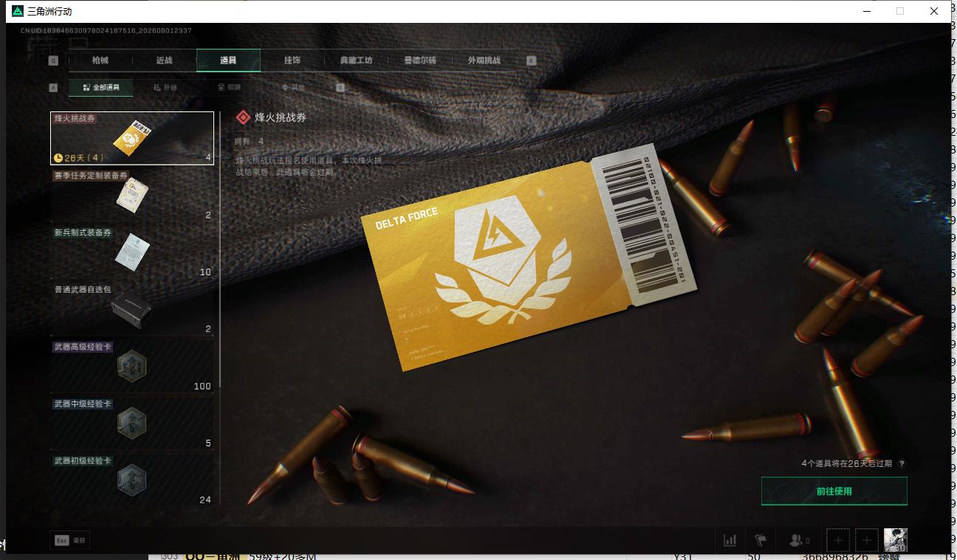Minimize the 三角洲行动 window
The width and height of the screenshot is (957, 560).
point(866,11)
